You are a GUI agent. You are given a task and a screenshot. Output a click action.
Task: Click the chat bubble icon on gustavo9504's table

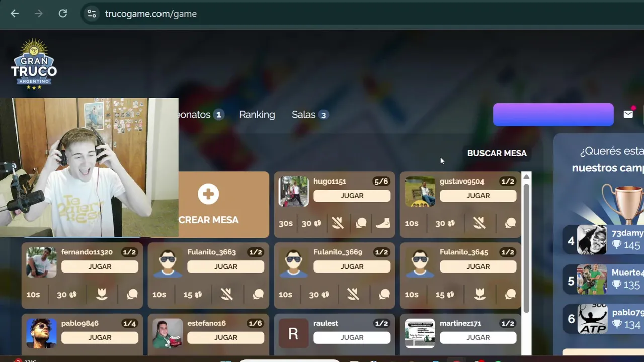510,223
